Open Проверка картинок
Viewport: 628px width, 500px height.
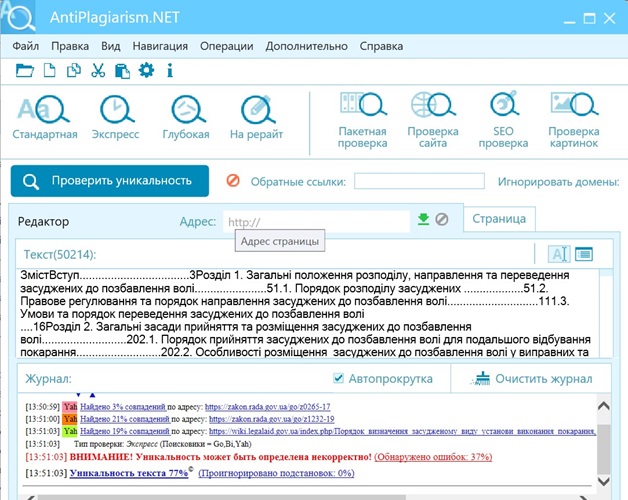tap(574, 120)
